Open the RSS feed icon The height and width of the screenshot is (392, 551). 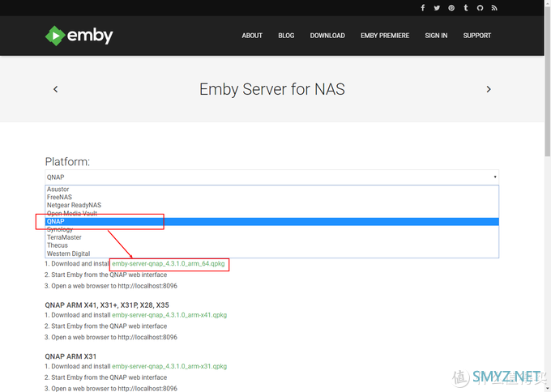tap(494, 8)
